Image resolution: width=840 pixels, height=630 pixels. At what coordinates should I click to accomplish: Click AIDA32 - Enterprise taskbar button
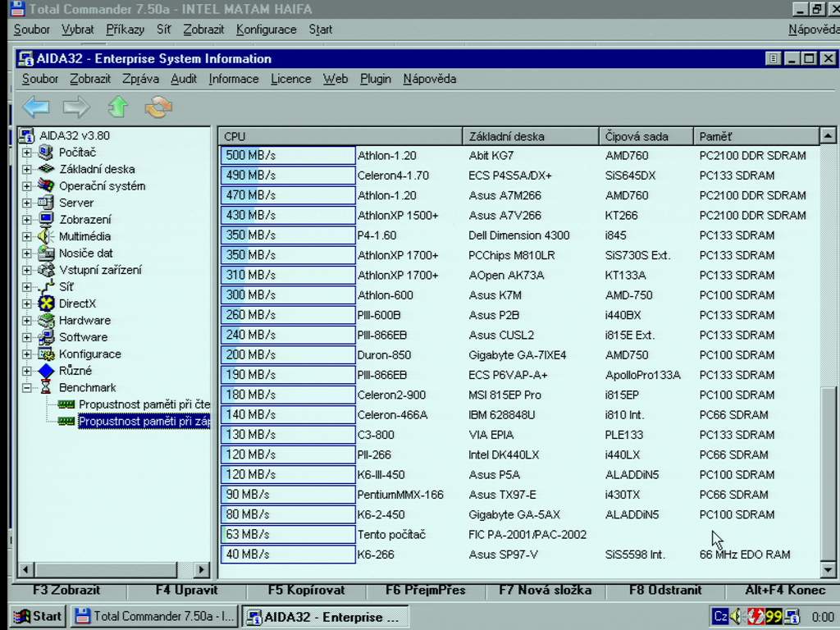[325, 617]
